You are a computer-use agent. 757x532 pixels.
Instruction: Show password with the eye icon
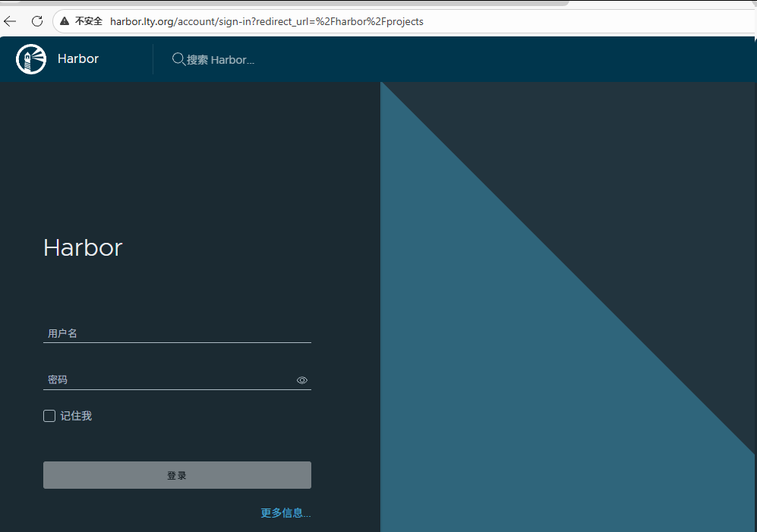tap(301, 380)
